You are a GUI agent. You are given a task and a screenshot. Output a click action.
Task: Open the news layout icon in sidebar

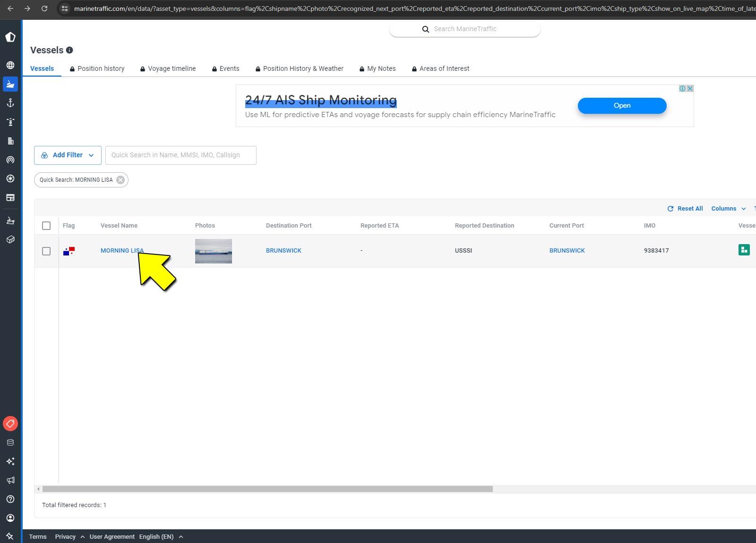click(x=10, y=197)
